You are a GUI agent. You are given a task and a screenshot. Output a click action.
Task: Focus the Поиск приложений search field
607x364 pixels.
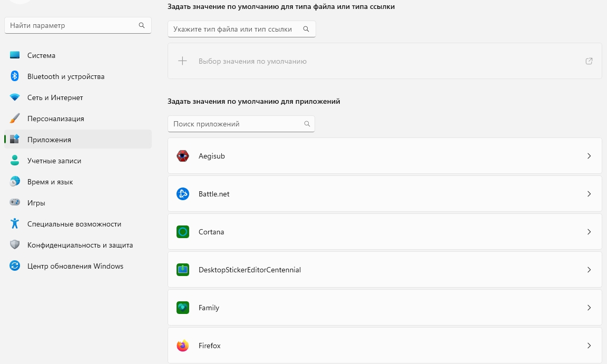point(241,124)
